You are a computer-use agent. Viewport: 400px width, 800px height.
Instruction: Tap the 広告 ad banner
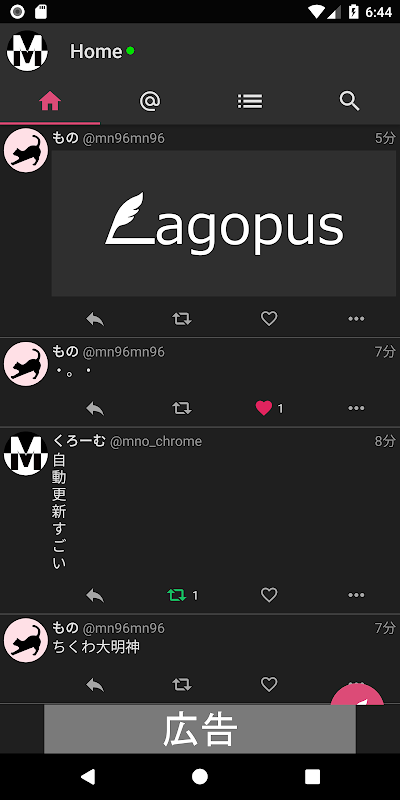(x=200, y=729)
